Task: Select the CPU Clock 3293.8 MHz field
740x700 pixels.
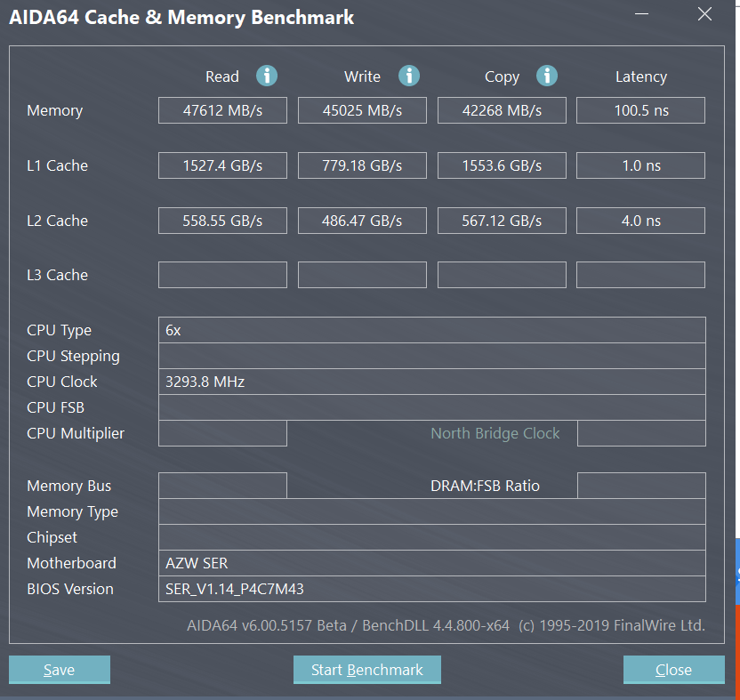Action: (431, 382)
